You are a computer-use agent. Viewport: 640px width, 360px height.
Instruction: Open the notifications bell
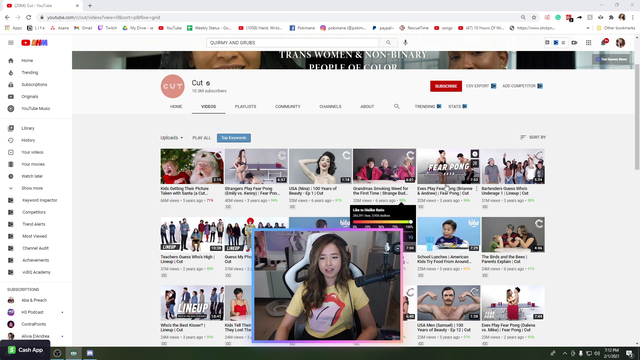(604, 42)
